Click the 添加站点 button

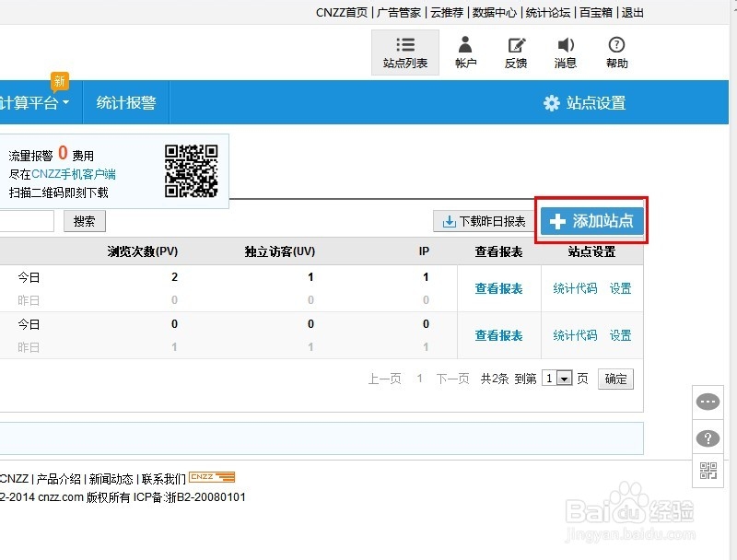(591, 221)
